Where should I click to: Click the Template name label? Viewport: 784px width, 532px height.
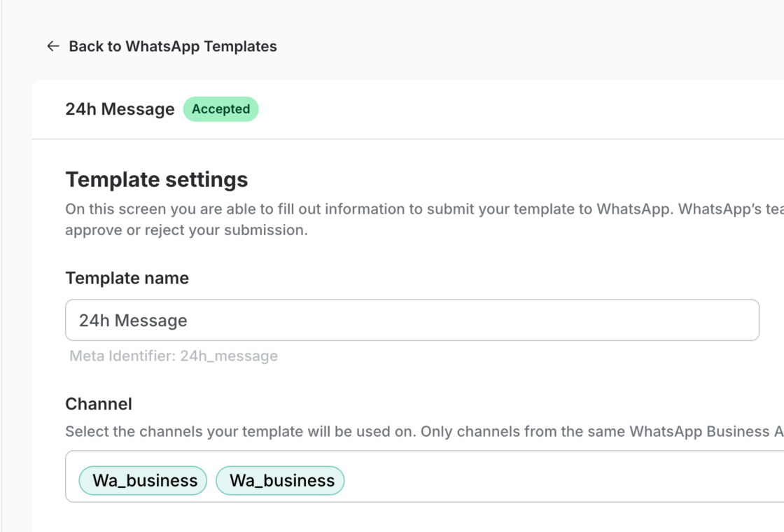coord(127,278)
